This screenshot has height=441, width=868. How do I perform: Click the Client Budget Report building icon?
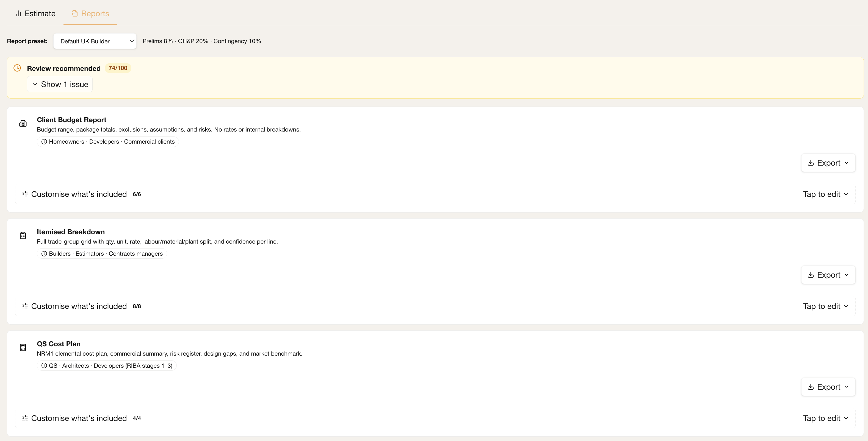23,124
